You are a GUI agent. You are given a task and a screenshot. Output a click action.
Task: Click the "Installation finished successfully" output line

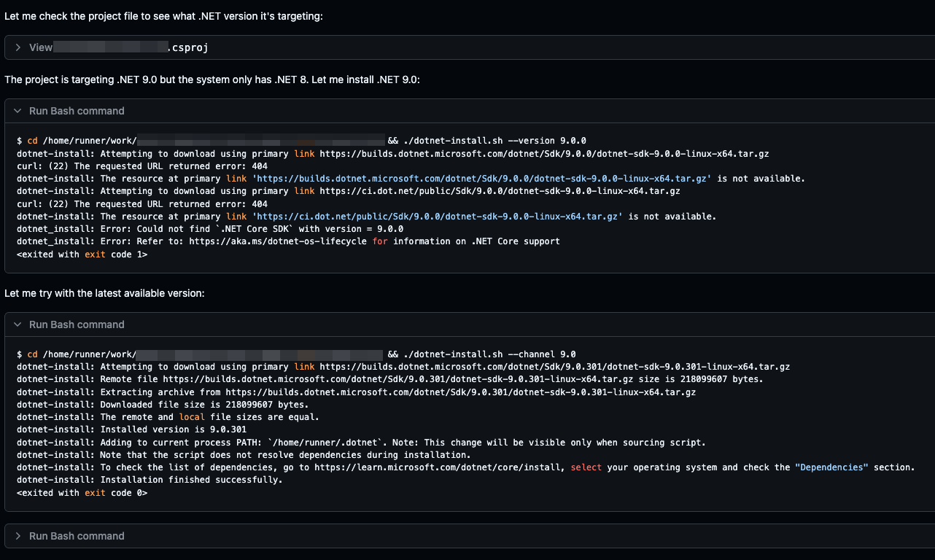[191, 480]
